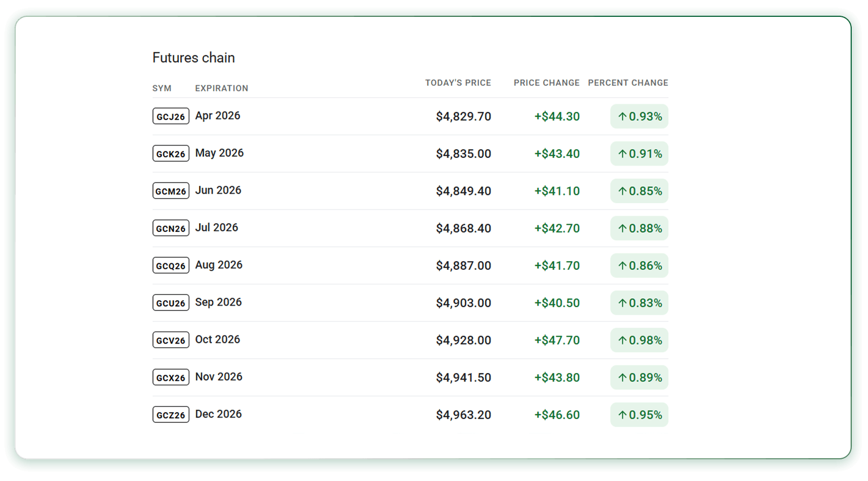Click the 0.98% percent change pill
Image resolution: width=868 pixels, height=481 pixels.
point(639,340)
